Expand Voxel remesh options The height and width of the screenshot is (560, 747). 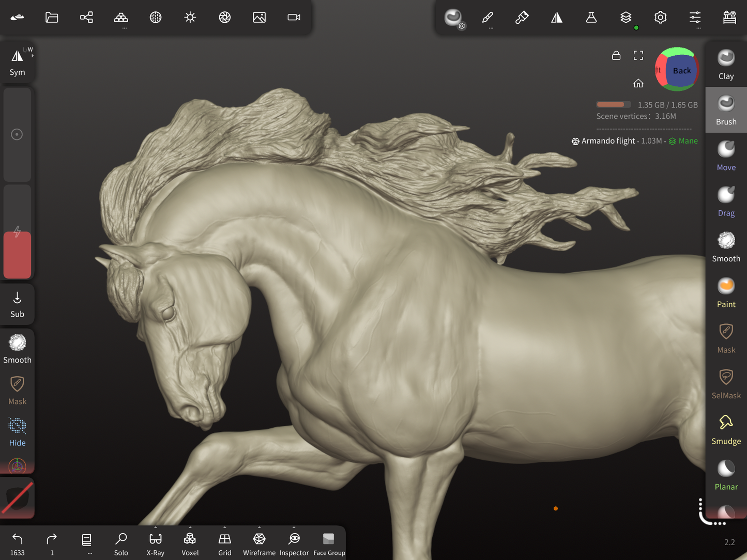[190, 528]
